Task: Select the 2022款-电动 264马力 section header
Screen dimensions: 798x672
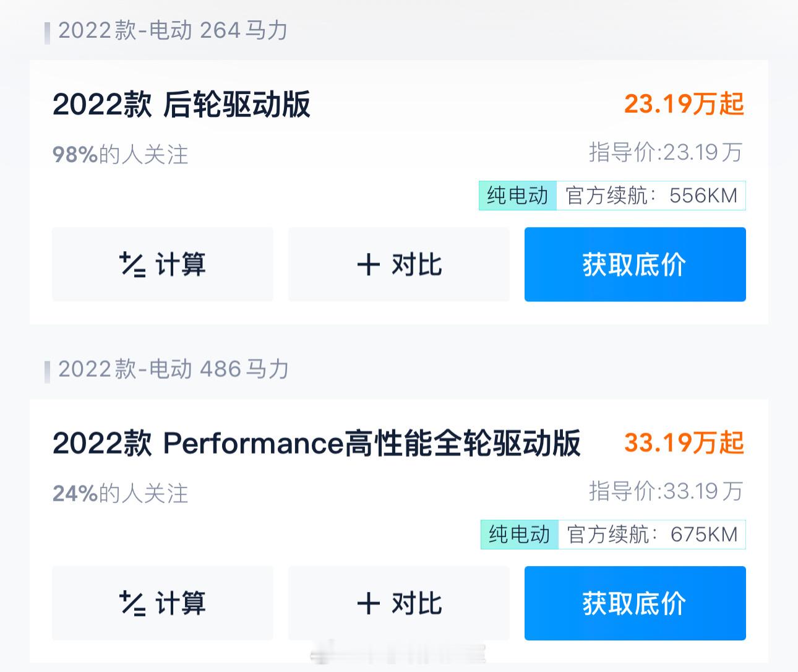Action: [x=173, y=30]
